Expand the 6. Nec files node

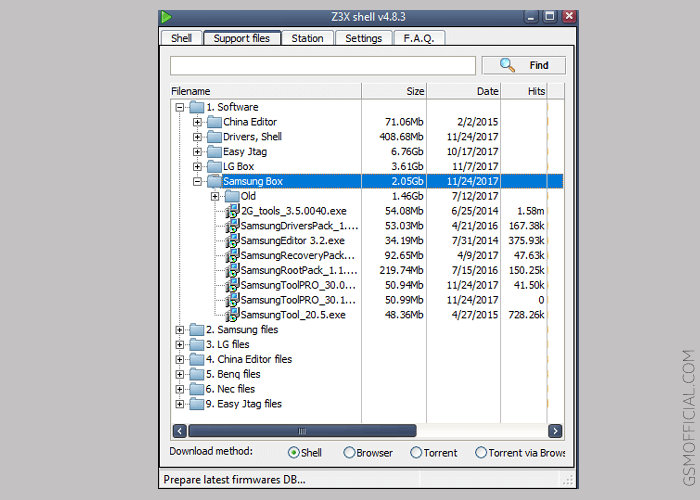(x=179, y=389)
